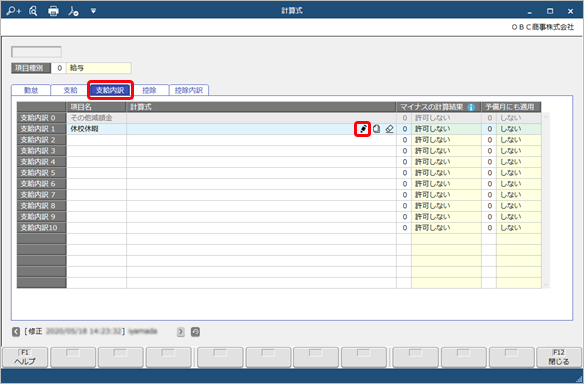Click the table scrollbar down arrow
584x384 pixels.
coord(546,285)
